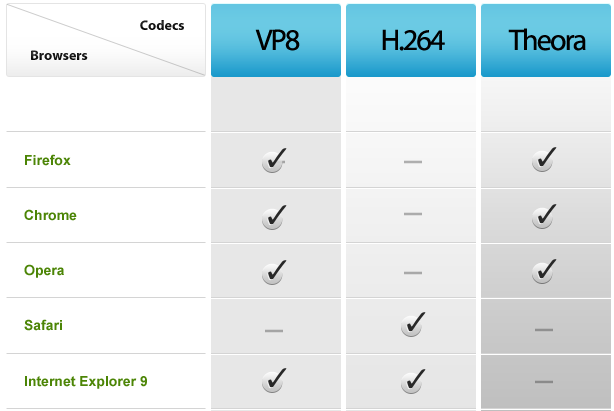Select the H.264 column header
This screenshot has height=411, width=614.
pos(411,40)
